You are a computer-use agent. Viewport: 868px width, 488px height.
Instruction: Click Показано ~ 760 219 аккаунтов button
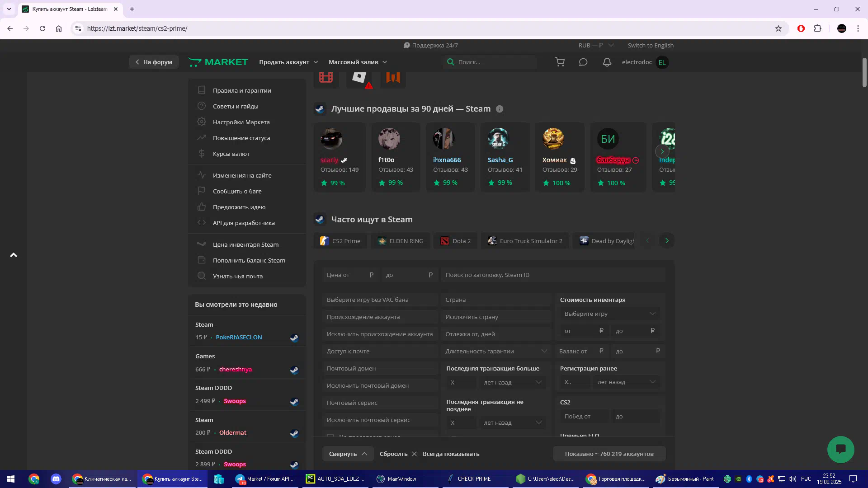click(x=609, y=454)
